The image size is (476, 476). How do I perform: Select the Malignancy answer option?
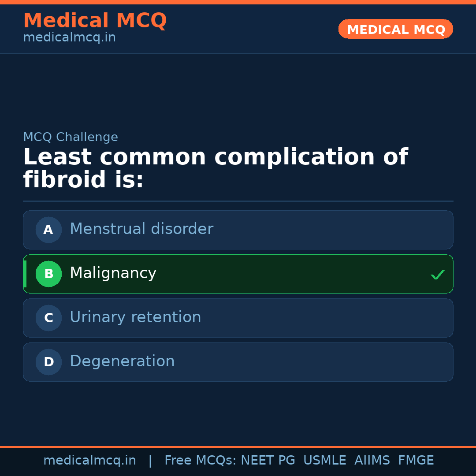tap(238, 274)
